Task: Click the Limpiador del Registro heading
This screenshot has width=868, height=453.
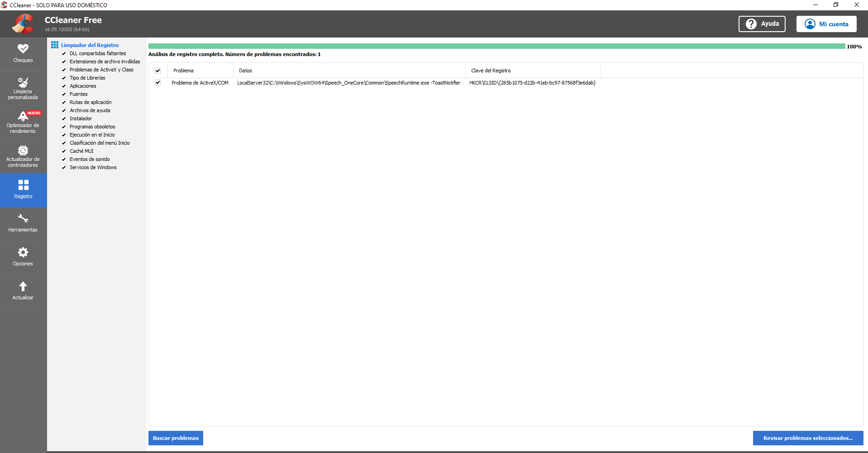Action: coord(90,45)
